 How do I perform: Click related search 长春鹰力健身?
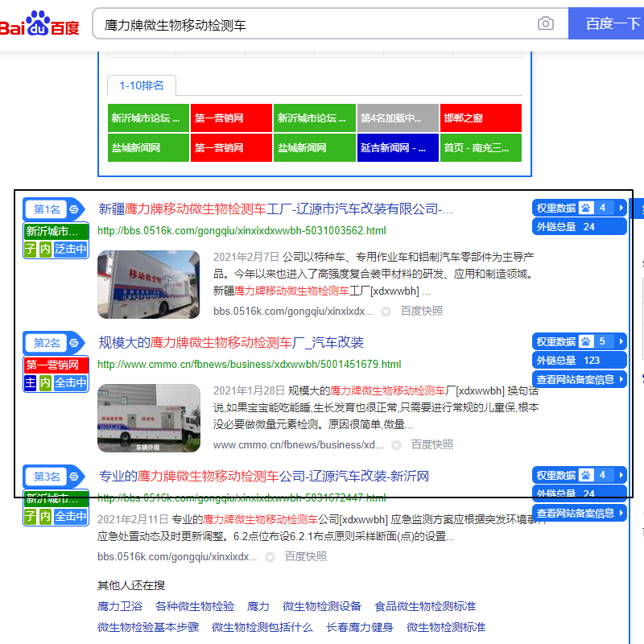point(360,627)
